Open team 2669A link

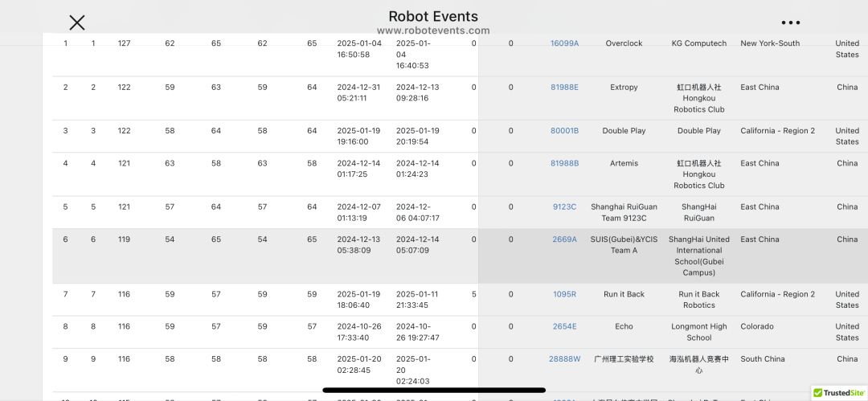pyautogui.click(x=564, y=239)
